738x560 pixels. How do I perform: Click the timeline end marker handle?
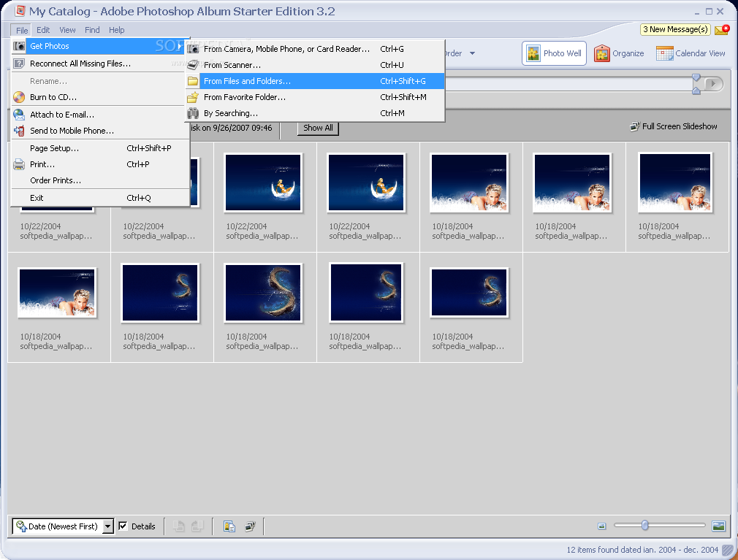pyautogui.click(x=696, y=84)
